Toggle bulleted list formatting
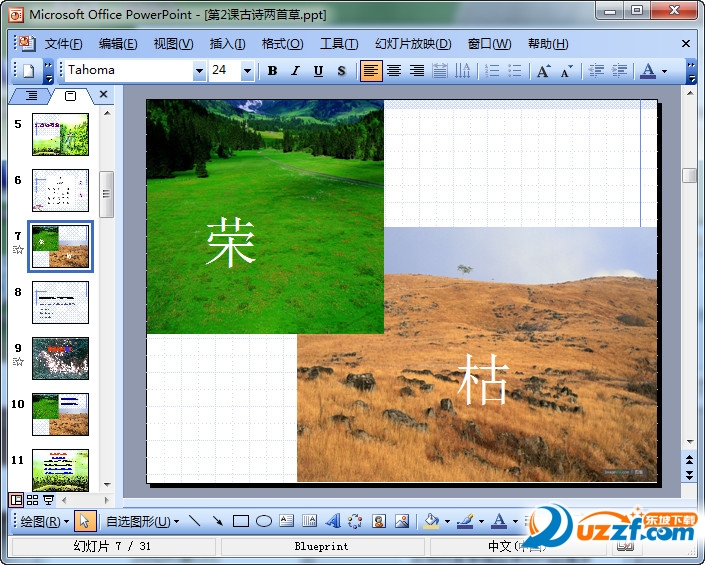Screen dimensions: 705x565 coord(514,71)
